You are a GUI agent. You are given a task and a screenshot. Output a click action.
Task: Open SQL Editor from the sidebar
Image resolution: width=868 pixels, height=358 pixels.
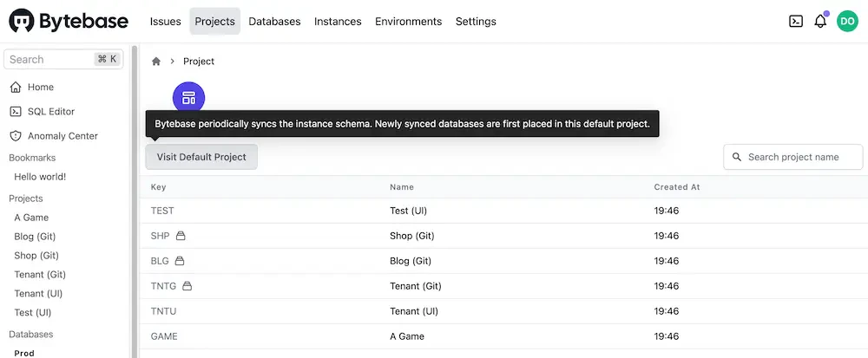(x=51, y=112)
